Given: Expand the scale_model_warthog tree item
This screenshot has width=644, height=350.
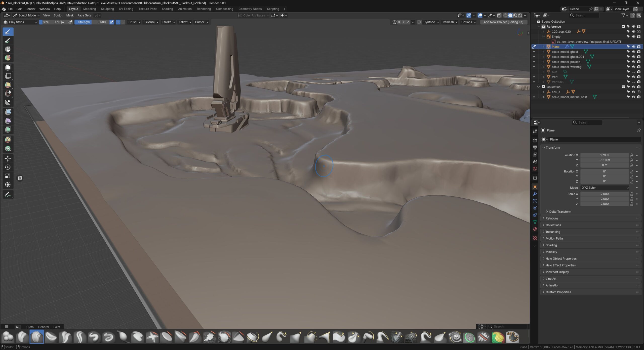Looking at the screenshot, I should 543,67.
